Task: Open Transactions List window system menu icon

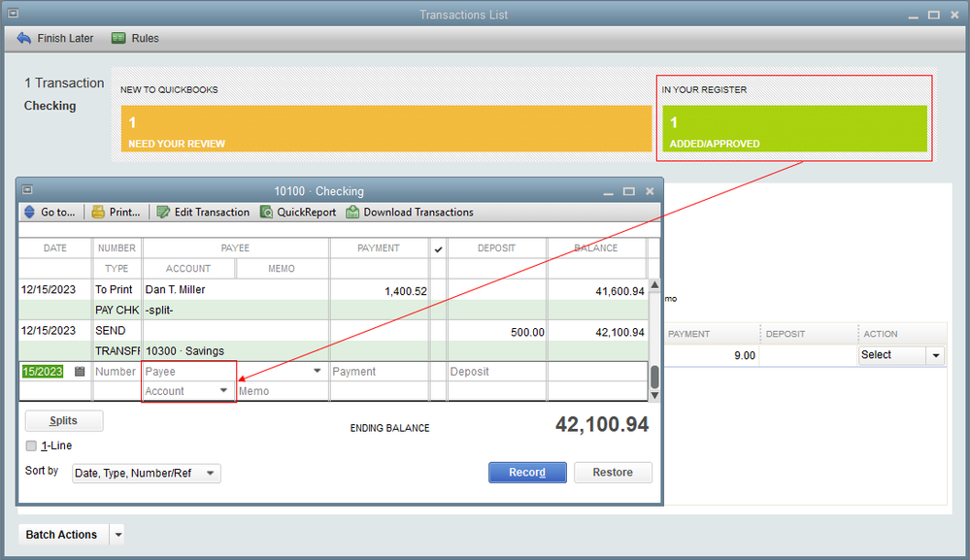Action: (13, 14)
